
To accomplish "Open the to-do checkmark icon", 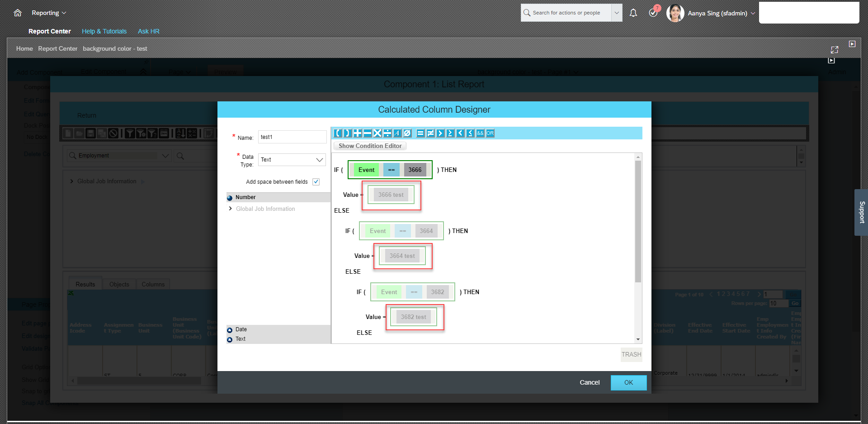I will 653,13.
